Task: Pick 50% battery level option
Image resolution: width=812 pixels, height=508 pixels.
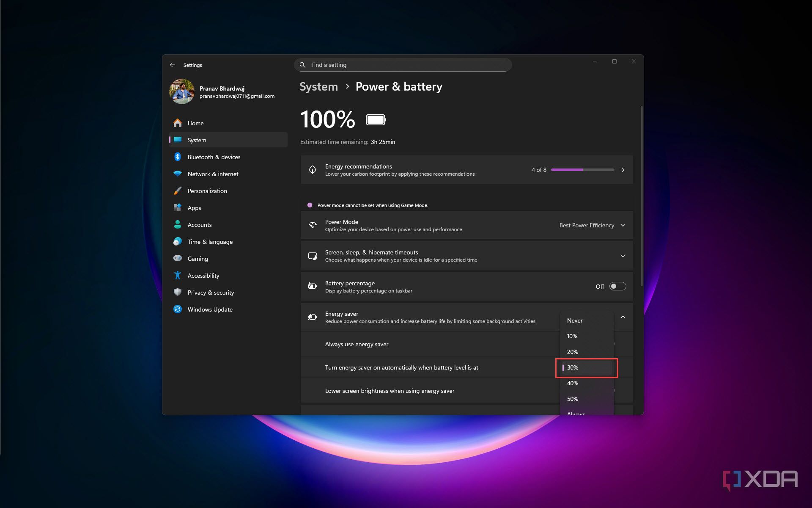Action: 587,399
